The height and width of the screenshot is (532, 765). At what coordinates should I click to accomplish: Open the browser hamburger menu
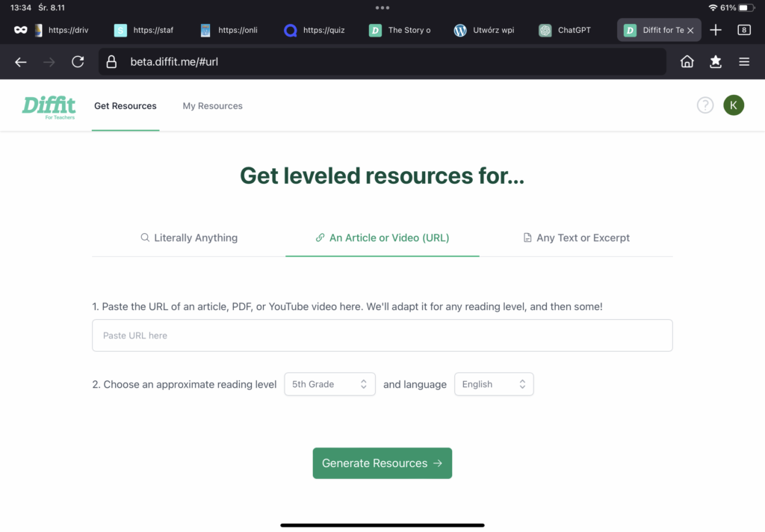pos(744,62)
